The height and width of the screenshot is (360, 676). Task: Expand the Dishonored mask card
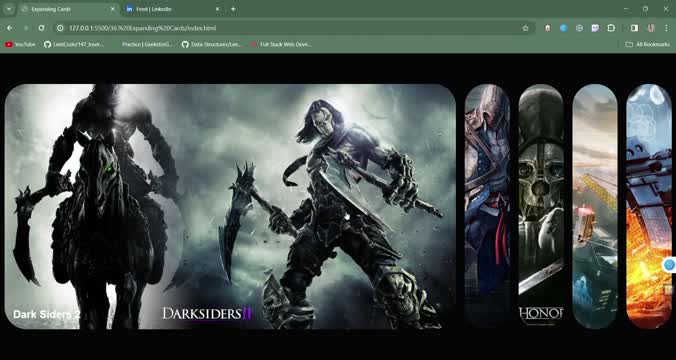pos(541,206)
